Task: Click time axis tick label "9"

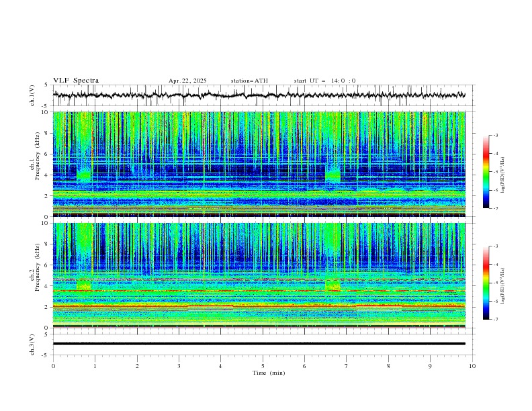Action: point(430,366)
